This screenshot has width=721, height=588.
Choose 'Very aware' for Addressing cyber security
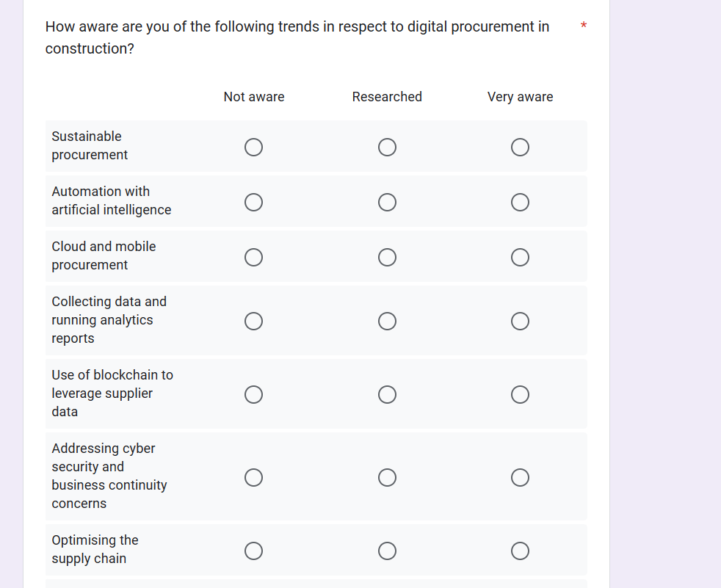coord(520,478)
